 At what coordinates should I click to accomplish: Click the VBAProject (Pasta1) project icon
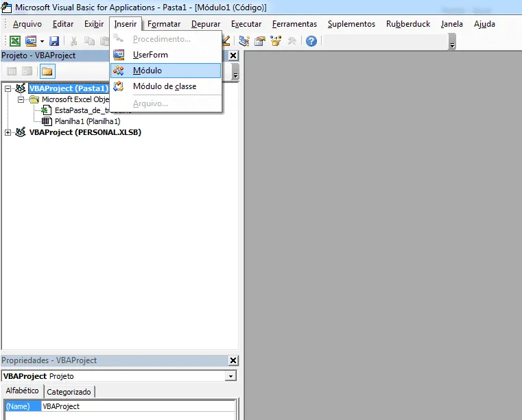(21, 88)
